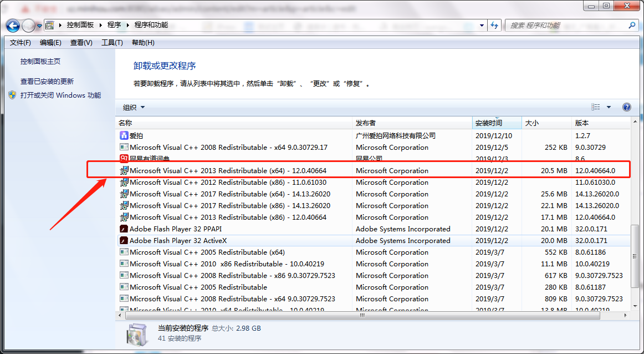This screenshot has height=354, width=644.
Task: Click the search magnifier icon
Action: (632, 26)
